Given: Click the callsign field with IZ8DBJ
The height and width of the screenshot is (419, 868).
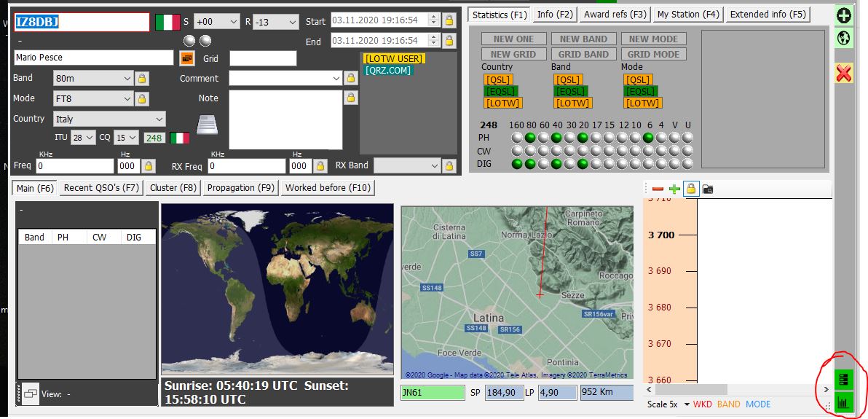Looking at the screenshot, I should [82, 22].
